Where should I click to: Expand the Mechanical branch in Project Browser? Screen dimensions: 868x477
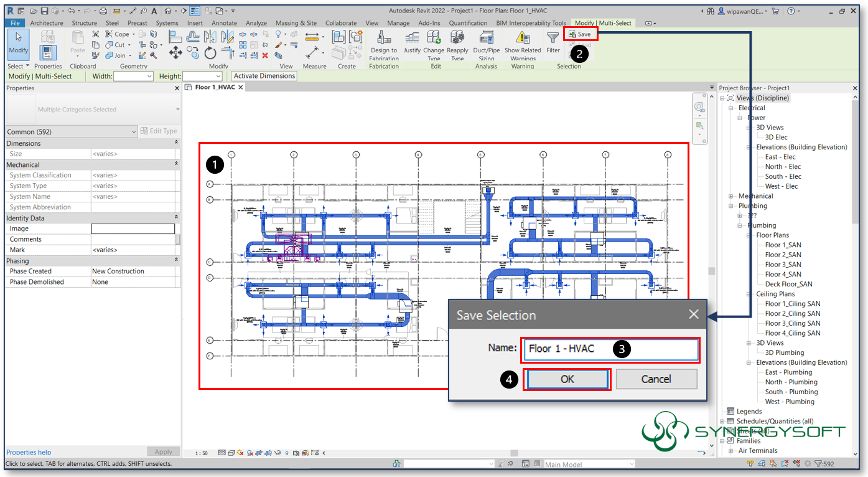click(x=729, y=196)
